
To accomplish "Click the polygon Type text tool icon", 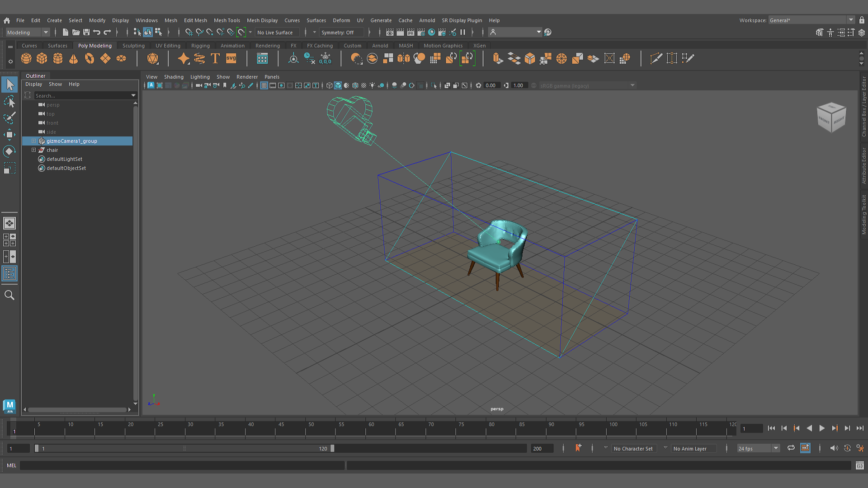I will pyautogui.click(x=215, y=59).
